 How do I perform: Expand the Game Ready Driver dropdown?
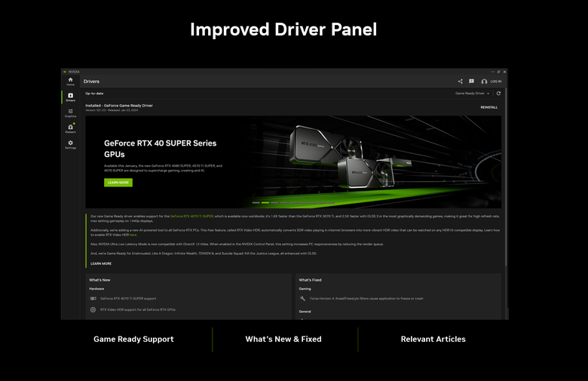[x=472, y=94]
